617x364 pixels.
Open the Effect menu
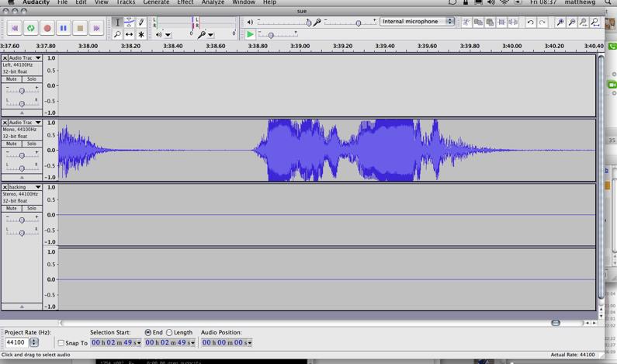coord(185,3)
